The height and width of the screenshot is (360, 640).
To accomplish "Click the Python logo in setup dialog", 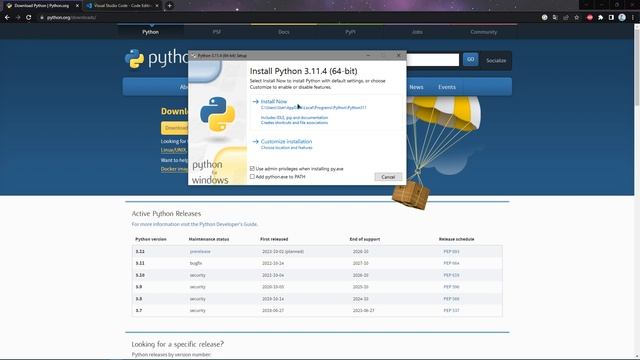I will click(218, 114).
